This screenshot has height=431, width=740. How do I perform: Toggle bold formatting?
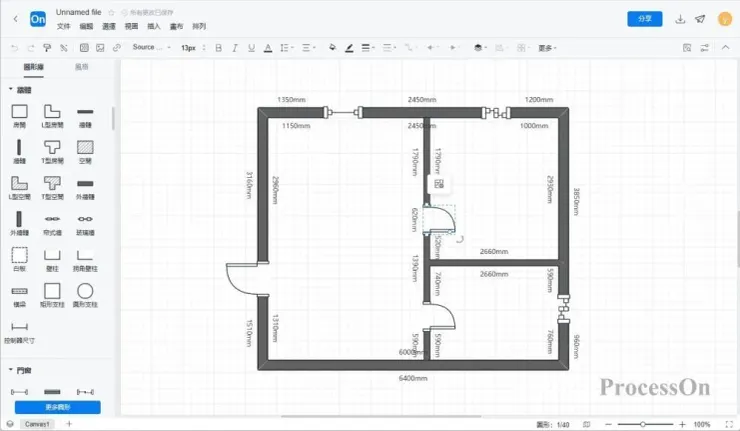click(219, 48)
